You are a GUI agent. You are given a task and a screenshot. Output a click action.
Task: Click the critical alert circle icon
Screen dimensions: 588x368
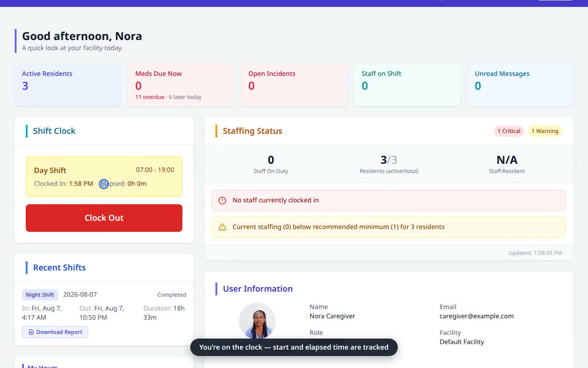[222, 201]
